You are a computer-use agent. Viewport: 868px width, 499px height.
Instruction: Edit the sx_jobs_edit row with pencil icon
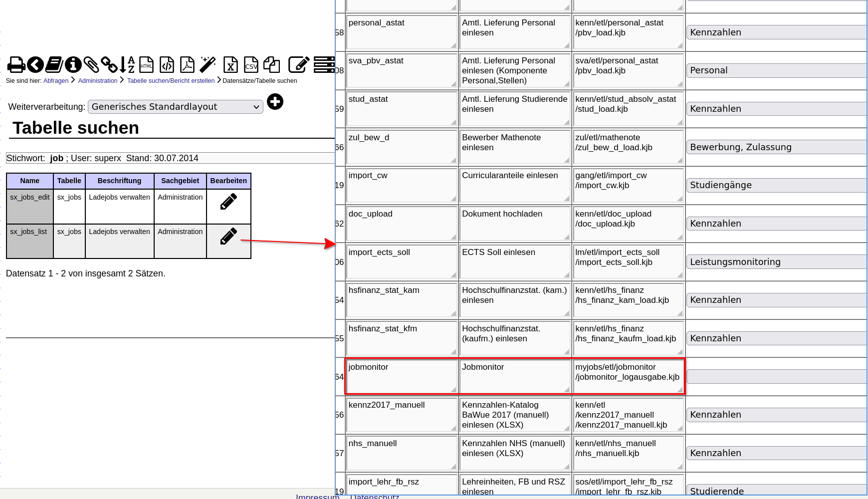point(228,202)
